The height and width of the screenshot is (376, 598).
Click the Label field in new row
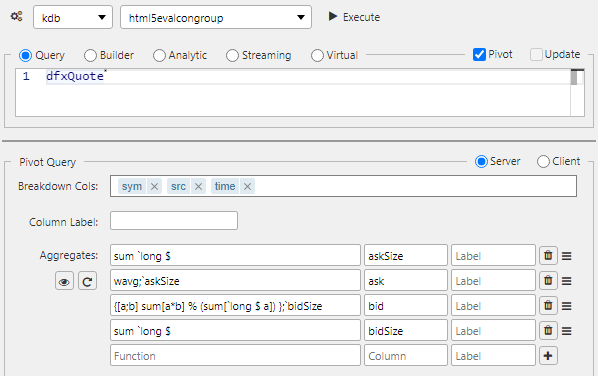[494, 356]
